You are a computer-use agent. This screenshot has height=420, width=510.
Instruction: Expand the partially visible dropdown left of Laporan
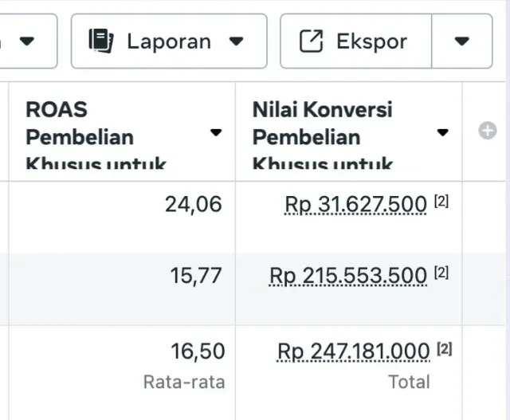point(28,41)
